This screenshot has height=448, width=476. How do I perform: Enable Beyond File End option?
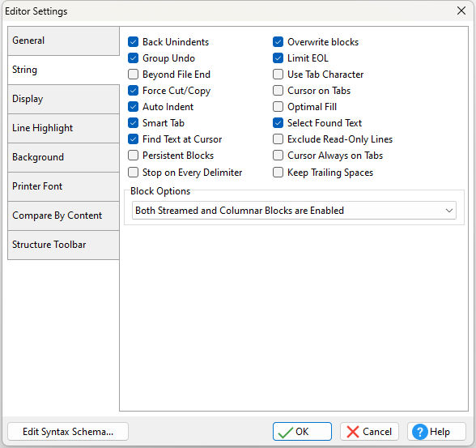click(134, 75)
